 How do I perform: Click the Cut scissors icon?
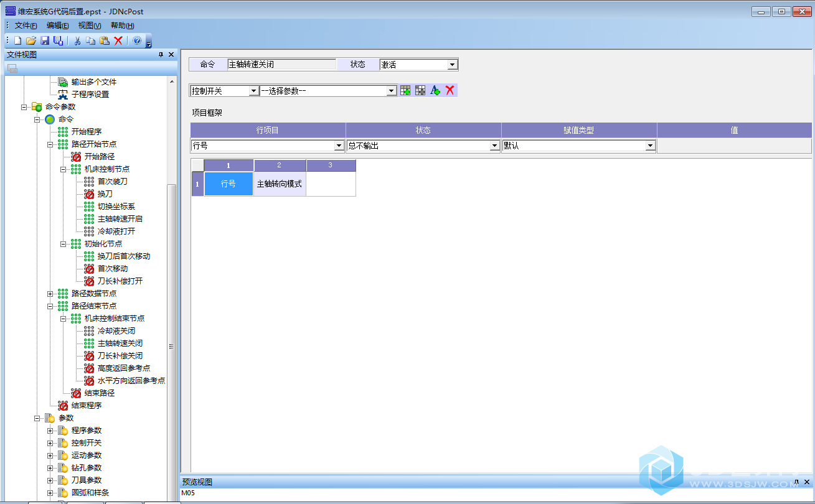[x=77, y=40]
